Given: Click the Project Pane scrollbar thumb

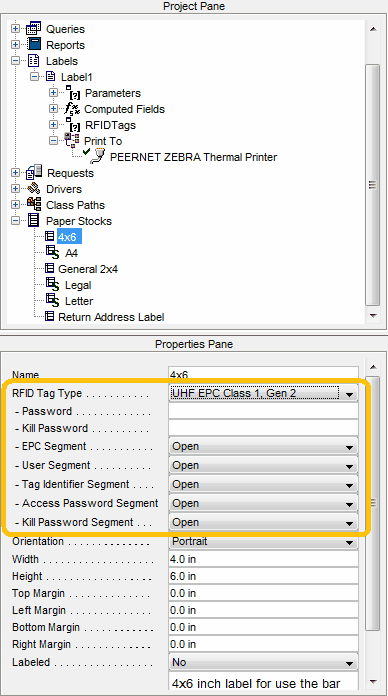Looking at the screenshot, I should coord(373,185).
